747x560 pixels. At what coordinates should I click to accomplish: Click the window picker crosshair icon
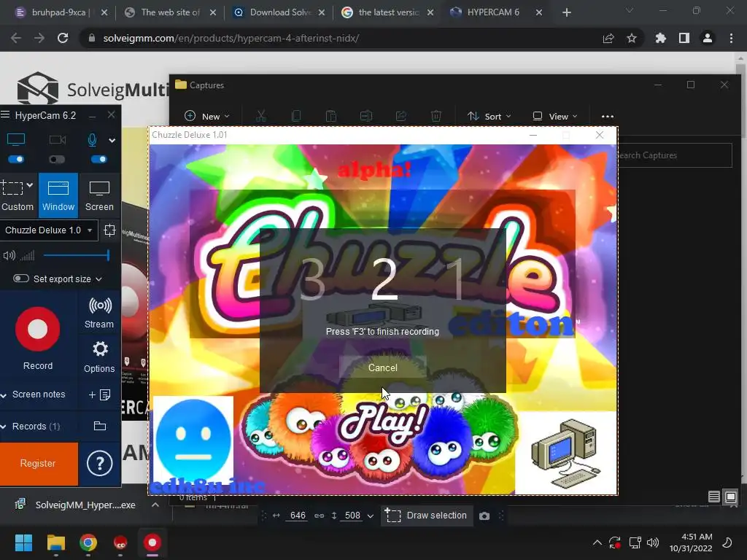tap(109, 230)
